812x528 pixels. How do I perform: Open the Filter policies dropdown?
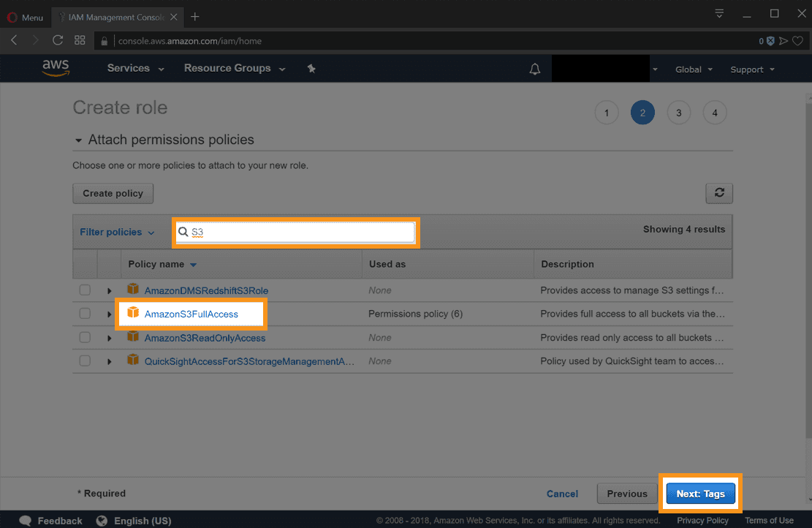click(117, 232)
